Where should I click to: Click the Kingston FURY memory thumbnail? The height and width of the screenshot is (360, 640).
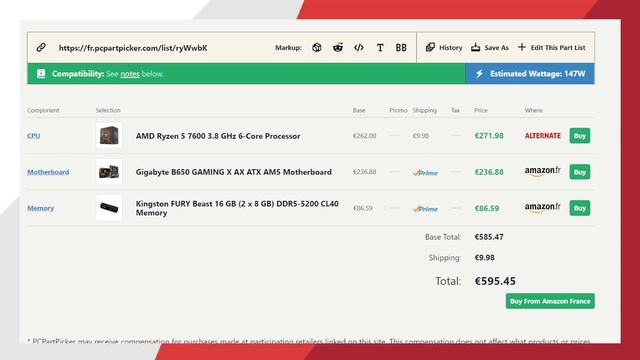click(109, 208)
